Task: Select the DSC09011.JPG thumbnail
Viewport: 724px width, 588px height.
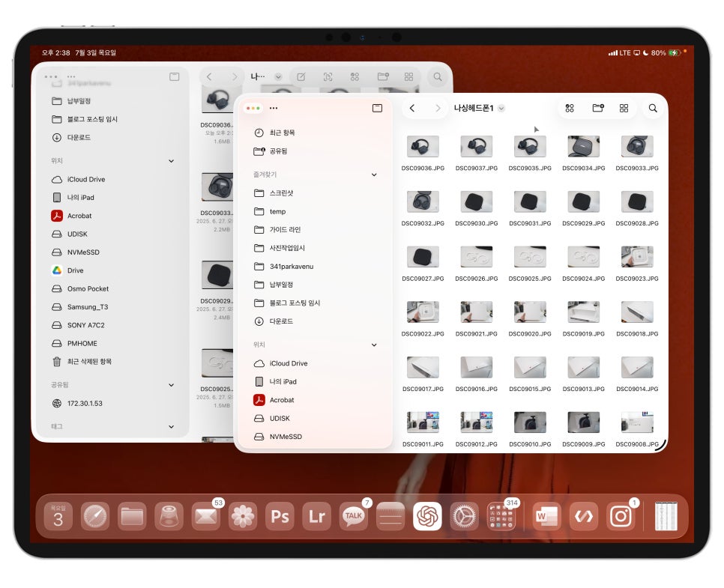Action: (x=423, y=422)
